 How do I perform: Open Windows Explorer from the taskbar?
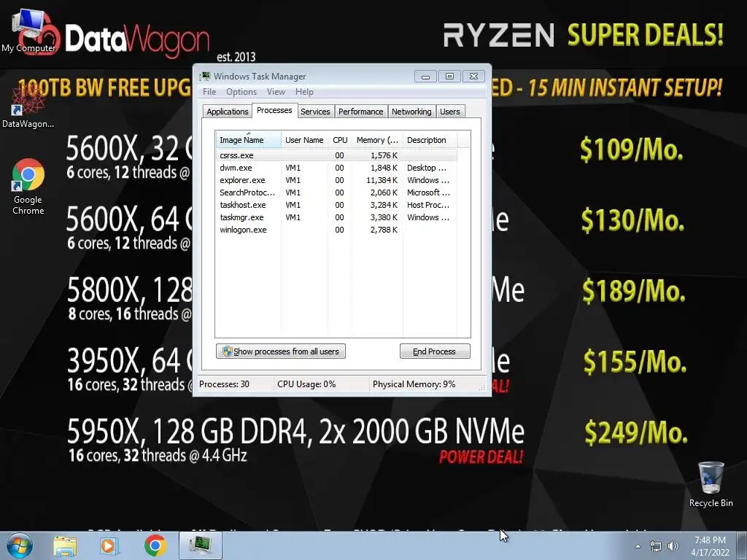pyautogui.click(x=65, y=545)
